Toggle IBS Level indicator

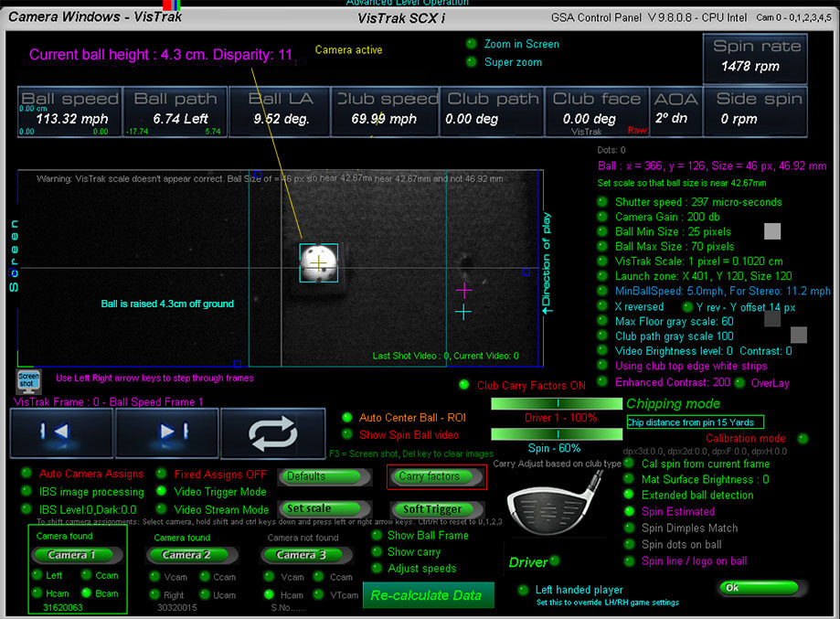coord(27,509)
